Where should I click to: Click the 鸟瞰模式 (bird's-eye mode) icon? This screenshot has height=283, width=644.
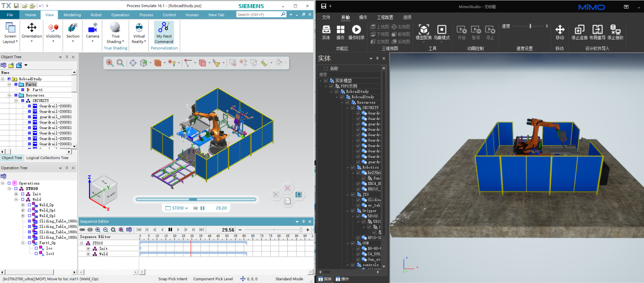(x=441, y=30)
